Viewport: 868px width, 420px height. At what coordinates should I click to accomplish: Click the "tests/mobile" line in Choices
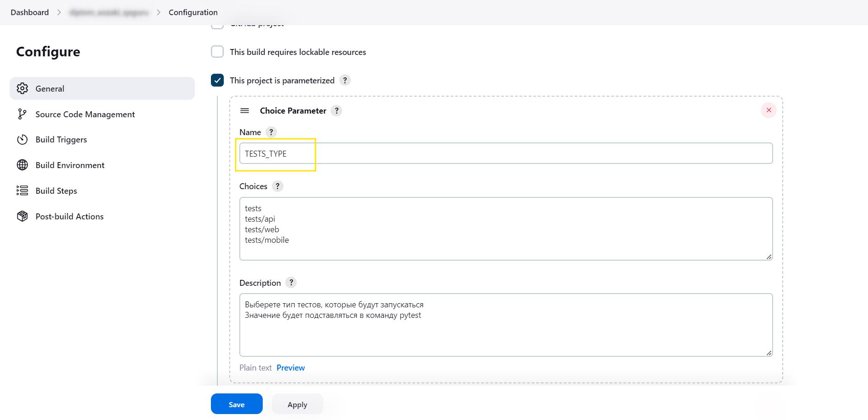pyautogui.click(x=267, y=240)
